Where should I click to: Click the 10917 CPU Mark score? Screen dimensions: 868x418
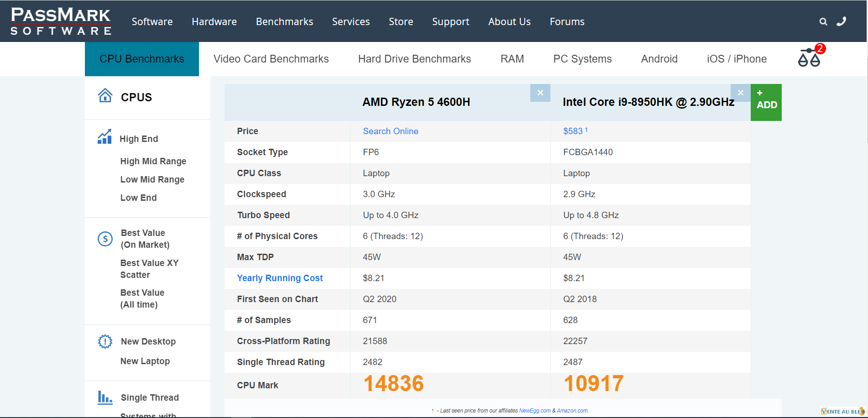coord(594,383)
